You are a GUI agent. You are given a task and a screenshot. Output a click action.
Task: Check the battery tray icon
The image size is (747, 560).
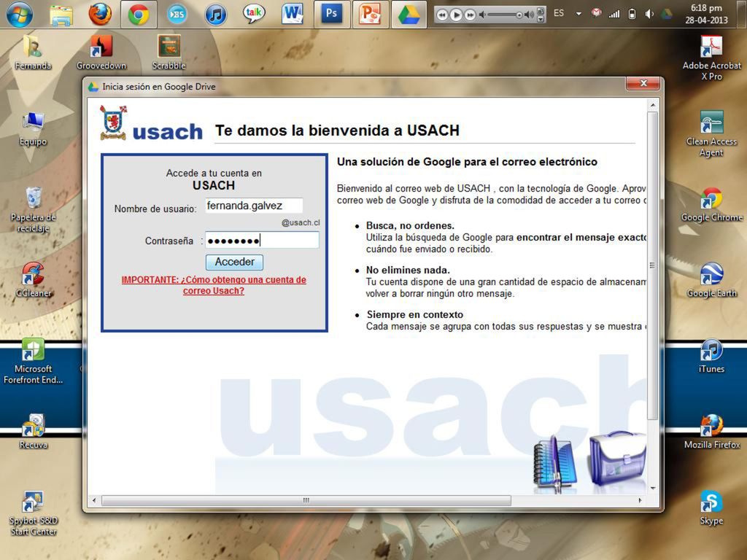(x=632, y=14)
